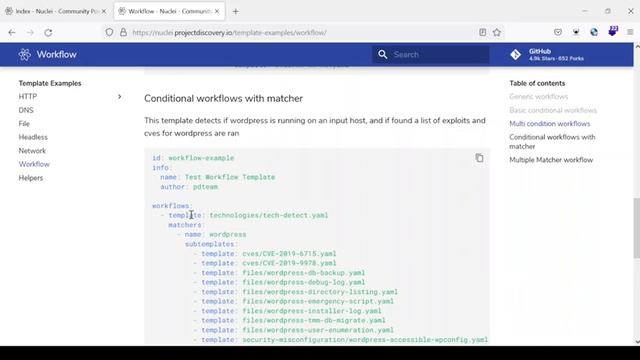The image size is (640, 360).
Task: Open DNS template examples
Action: click(x=26, y=110)
